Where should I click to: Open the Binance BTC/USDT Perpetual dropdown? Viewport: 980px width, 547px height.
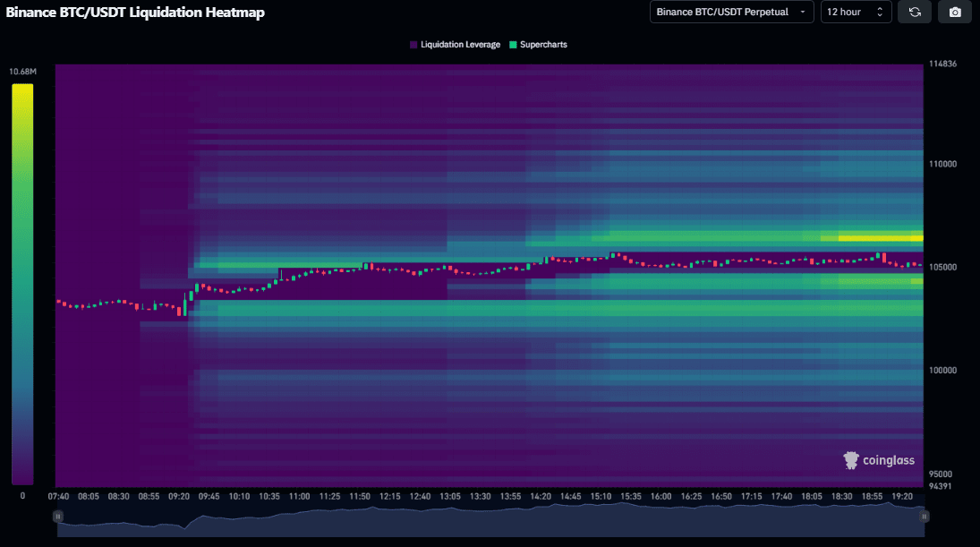(731, 12)
